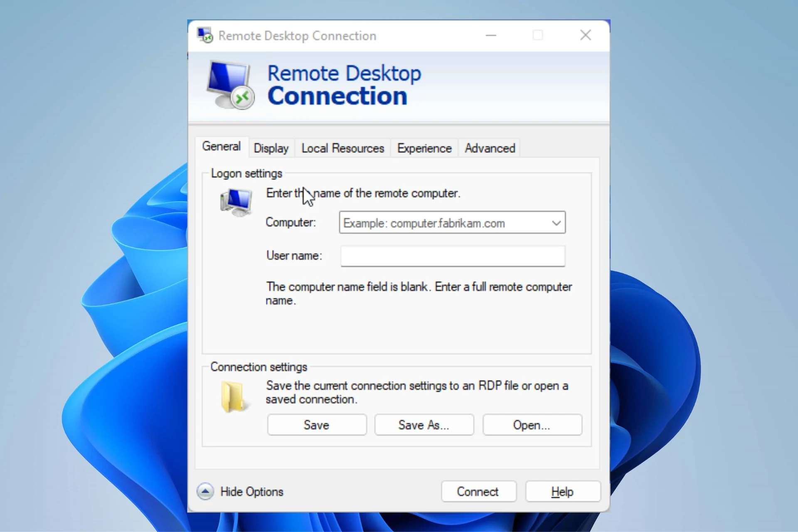
Task: Return to the General tab
Action: click(x=222, y=146)
